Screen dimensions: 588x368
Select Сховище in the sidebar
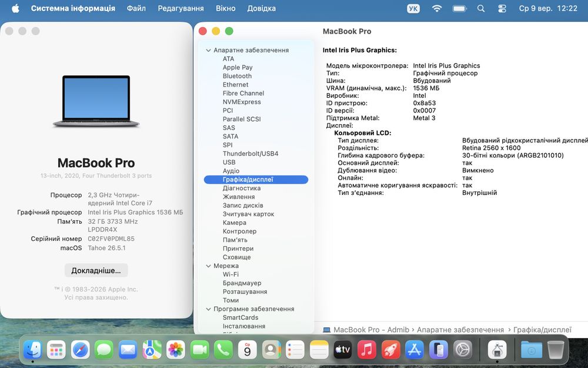tap(236, 257)
